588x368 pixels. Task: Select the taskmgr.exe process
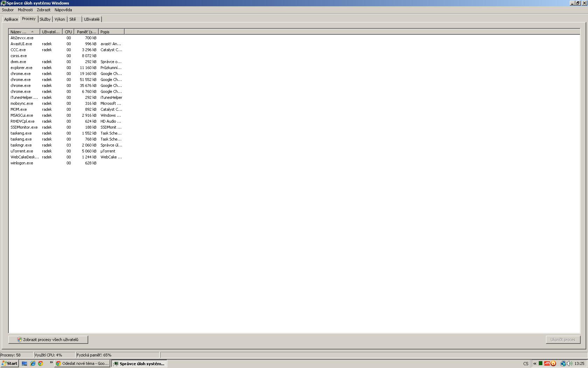click(66, 145)
